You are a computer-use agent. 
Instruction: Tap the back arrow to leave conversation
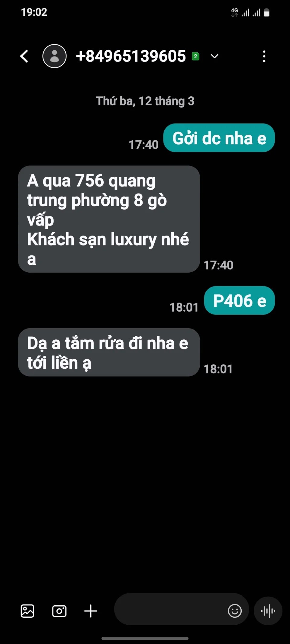(x=24, y=56)
